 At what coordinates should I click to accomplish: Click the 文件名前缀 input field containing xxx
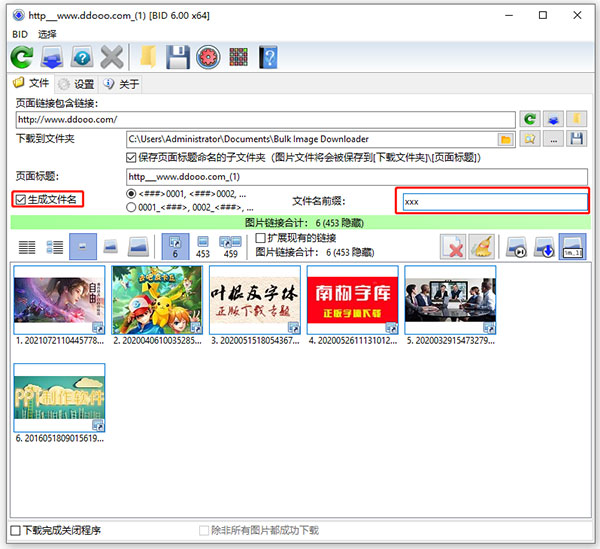tap(495, 202)
